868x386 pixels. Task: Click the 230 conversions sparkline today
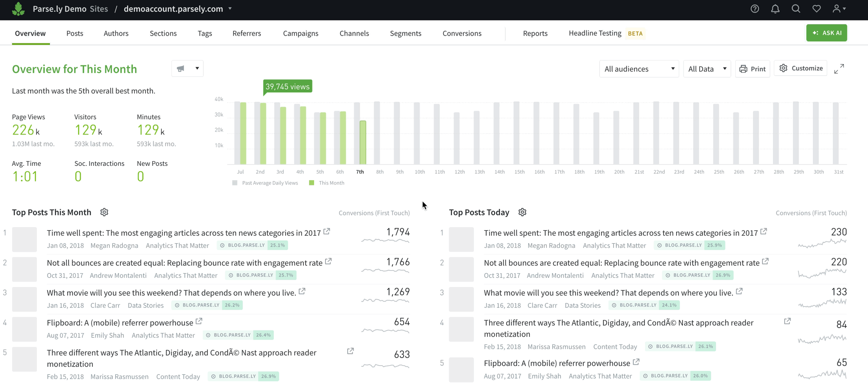pyautogui.click(x=822, y=244)
